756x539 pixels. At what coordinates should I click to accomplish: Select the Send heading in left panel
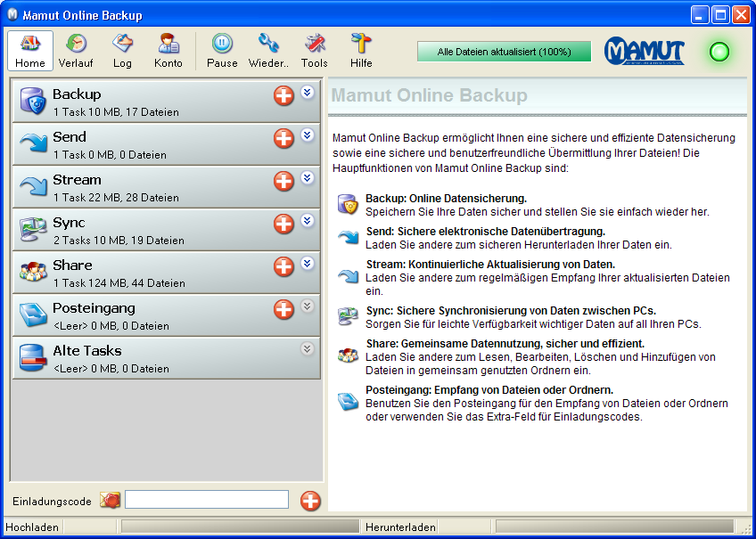point(70,137)
